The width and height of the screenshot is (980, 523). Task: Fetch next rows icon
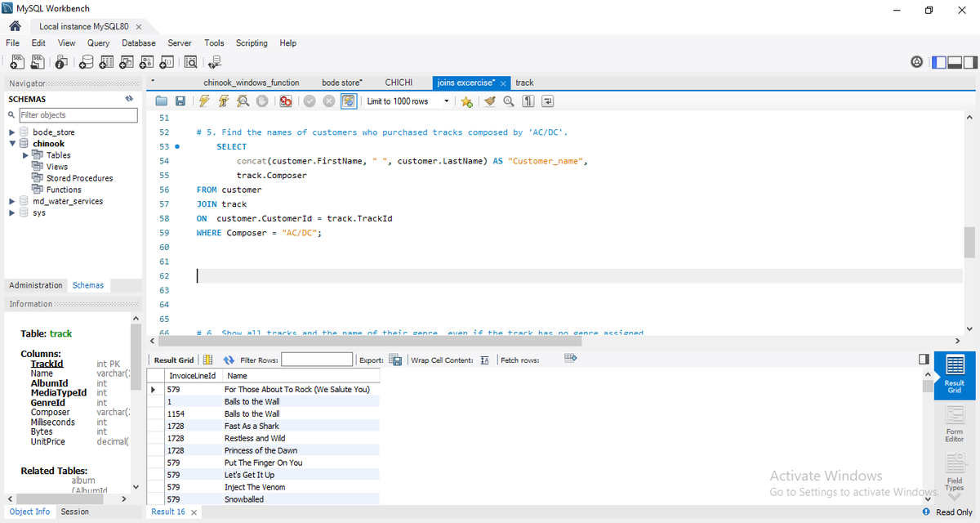571,359
